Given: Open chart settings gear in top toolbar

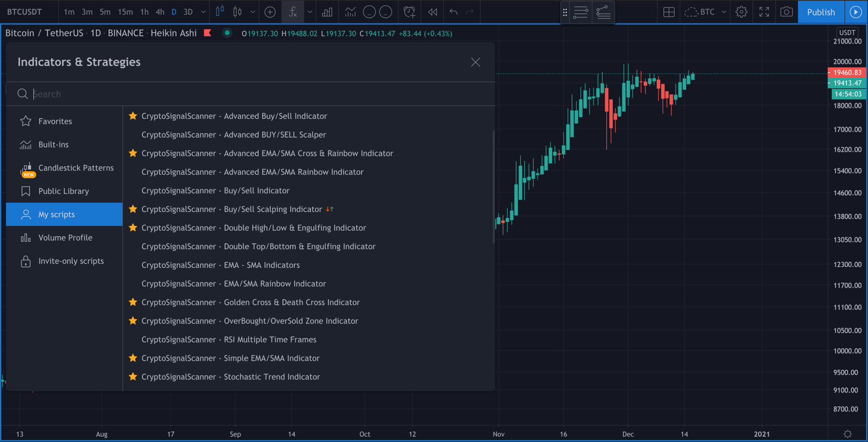Looking at the screenshot, I should click(x=741, y=12).
